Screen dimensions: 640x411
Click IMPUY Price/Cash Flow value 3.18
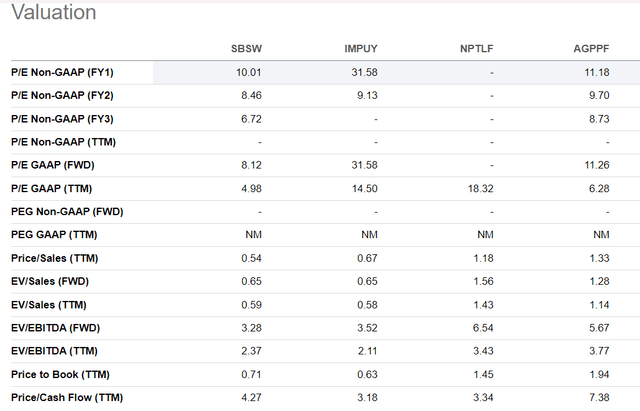click(x=367, y=398)
